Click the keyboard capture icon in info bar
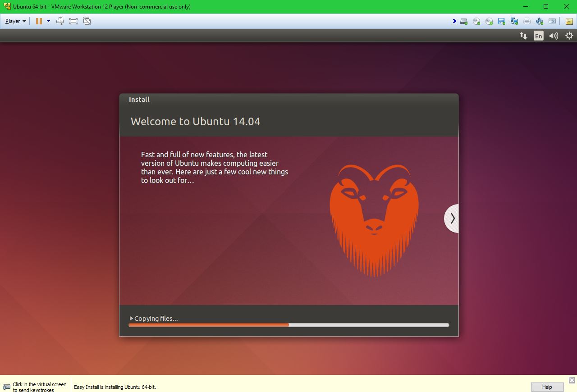 pos(6,387)
